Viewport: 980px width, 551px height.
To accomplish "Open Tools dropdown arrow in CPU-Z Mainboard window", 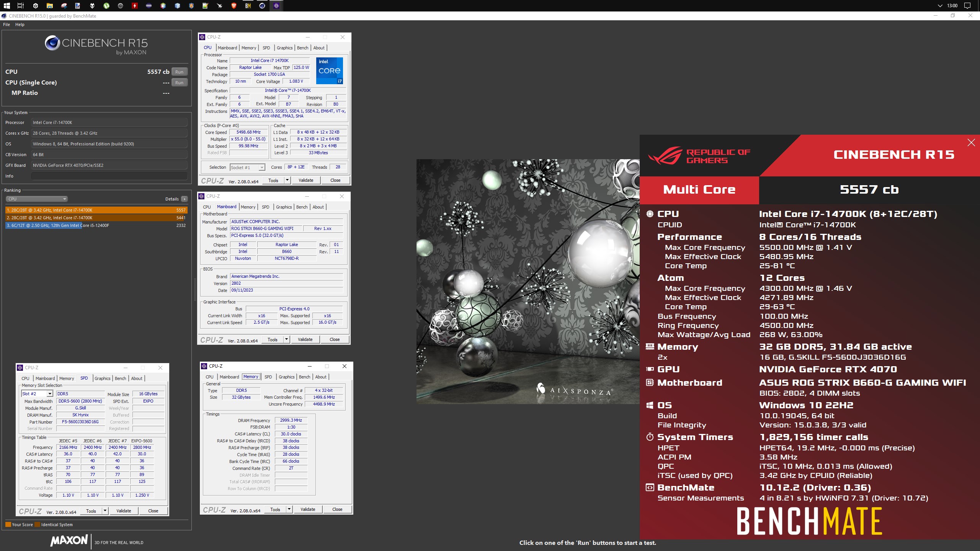I will click(286, 339).
